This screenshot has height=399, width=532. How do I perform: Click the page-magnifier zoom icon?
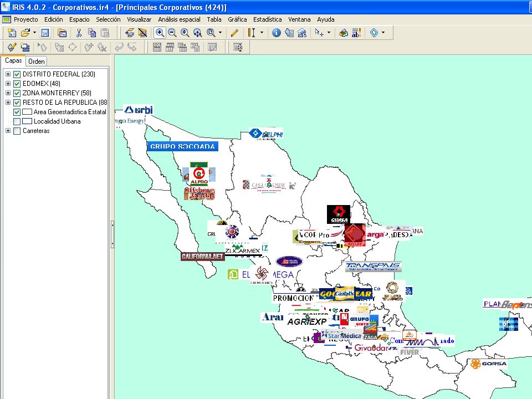(x=211, y=33)
